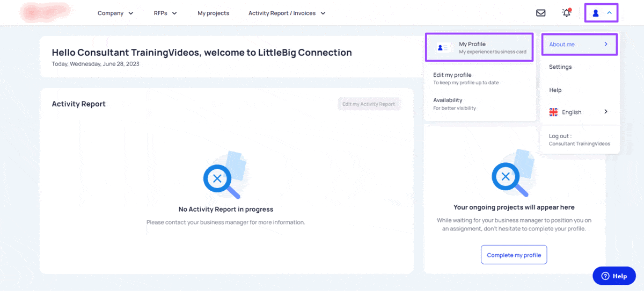Click the floating Help button
Screen dimensions: 644x295
[614, 276]
